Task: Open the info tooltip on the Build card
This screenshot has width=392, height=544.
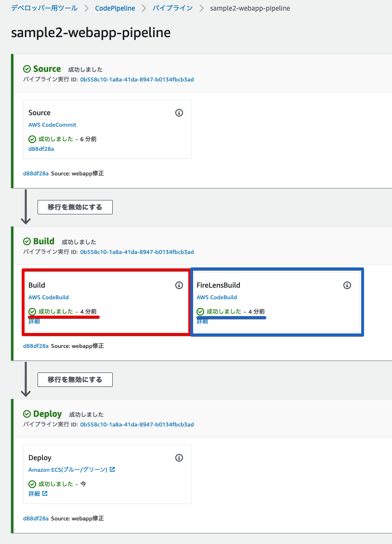Action: (179, 285)
